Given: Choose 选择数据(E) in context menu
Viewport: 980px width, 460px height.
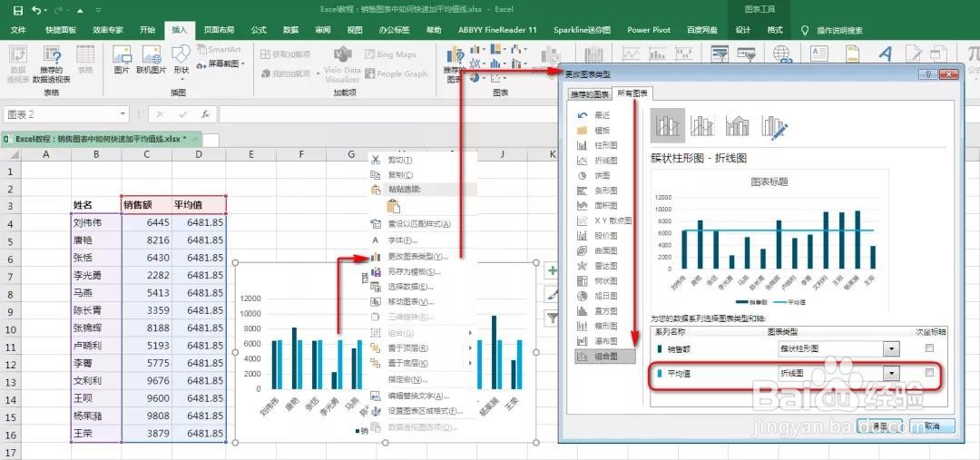Looking at the screenshot, I should pyautogui.click(x=411, y=286).
